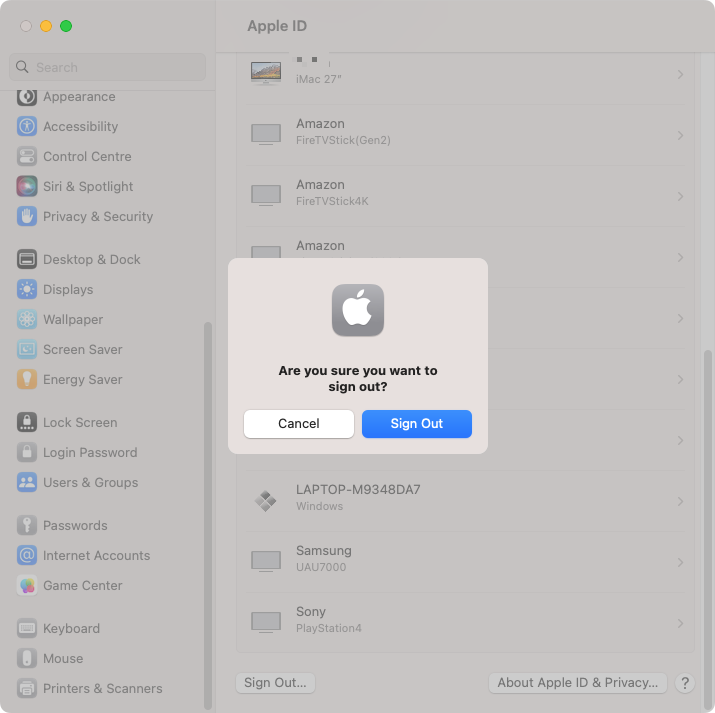Select Displays label in sidebar

click(x=68, y=289)
